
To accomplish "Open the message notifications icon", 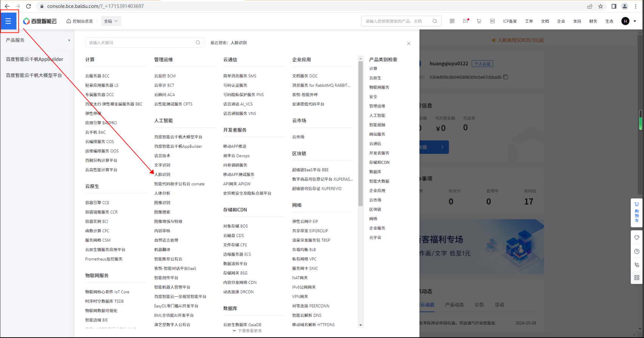I will pyautogui.click(x=466, y=21).
